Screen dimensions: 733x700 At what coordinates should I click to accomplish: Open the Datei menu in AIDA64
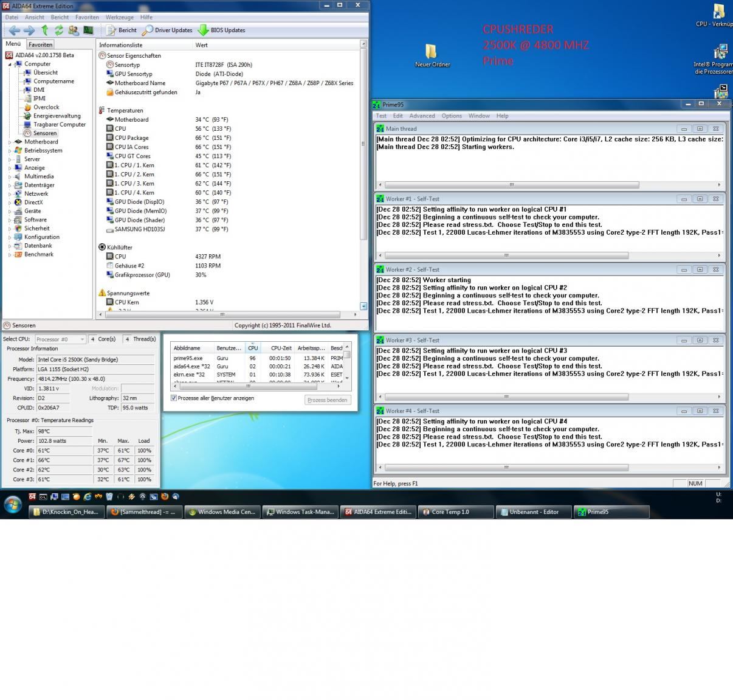pyautogui.click(x=12, y=17)
